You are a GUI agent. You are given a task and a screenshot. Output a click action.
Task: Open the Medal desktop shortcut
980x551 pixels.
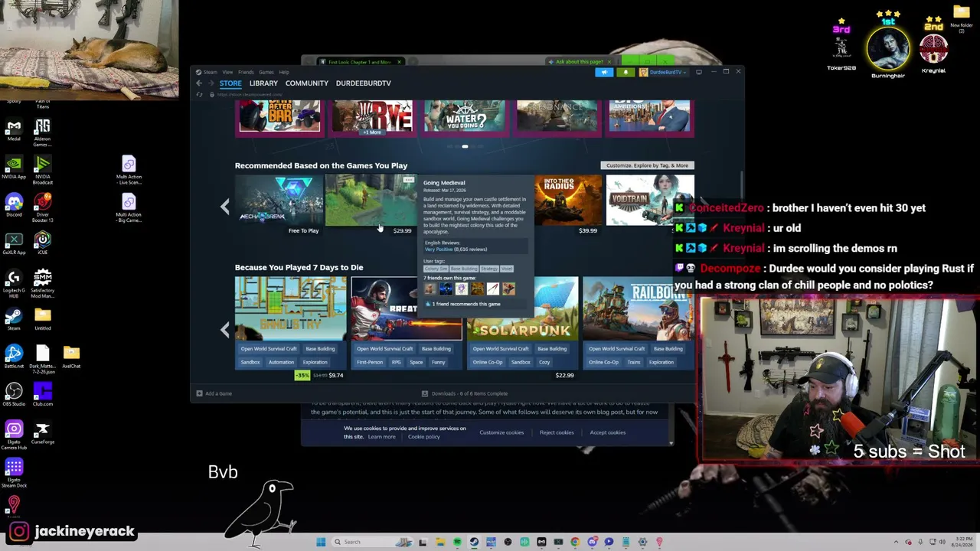(x=14, y=129)
